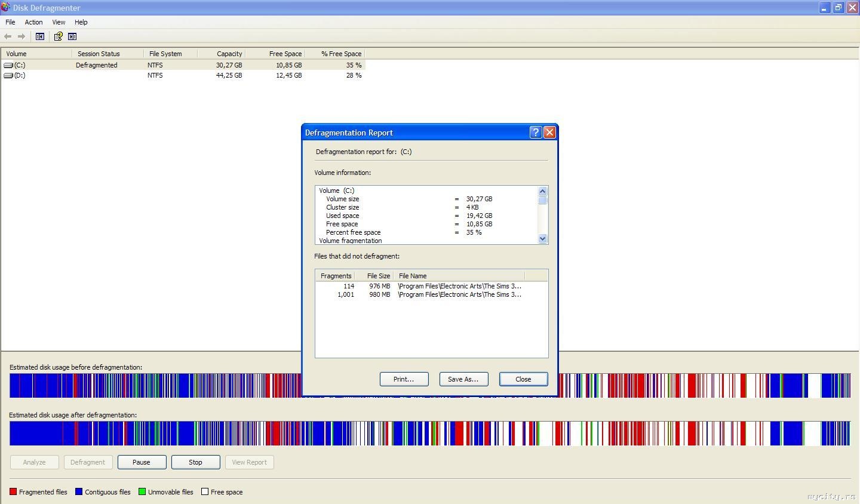
Task: Open the File menu
Action: (x=10, y=22)
